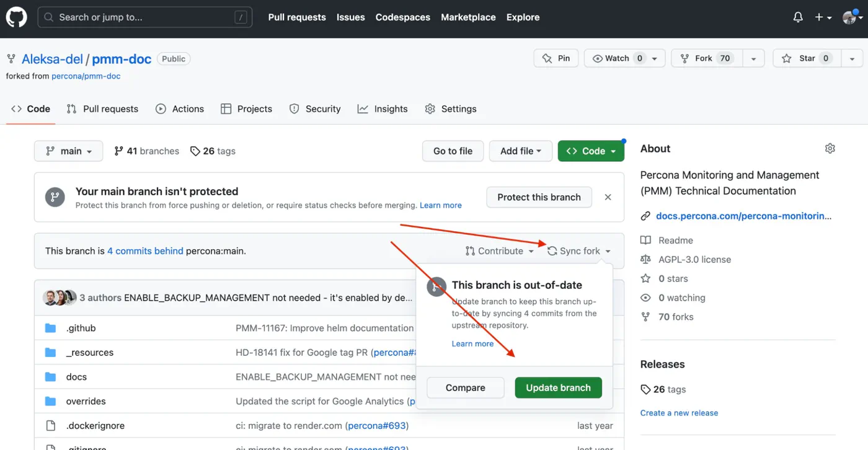Click the green Update branch button

(x=559, y=388)
